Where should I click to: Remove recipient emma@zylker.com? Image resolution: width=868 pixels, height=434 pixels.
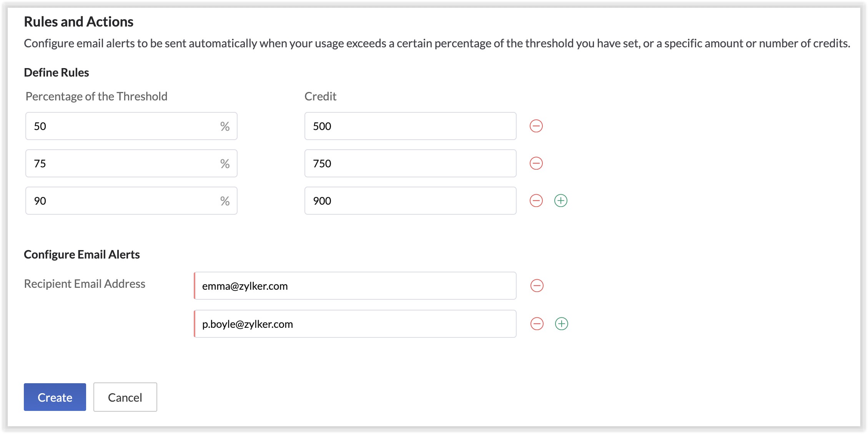click(x=537, y=285)
